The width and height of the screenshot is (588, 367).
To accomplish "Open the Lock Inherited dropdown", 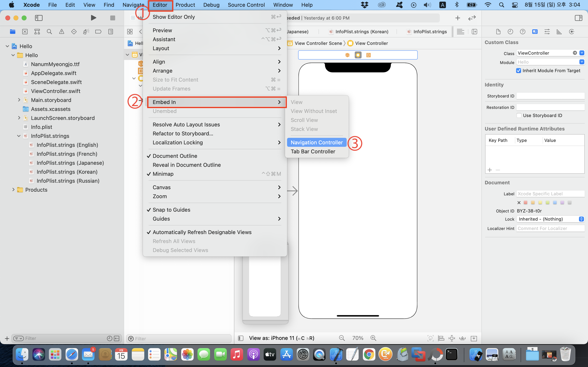I will click(550, 219).
